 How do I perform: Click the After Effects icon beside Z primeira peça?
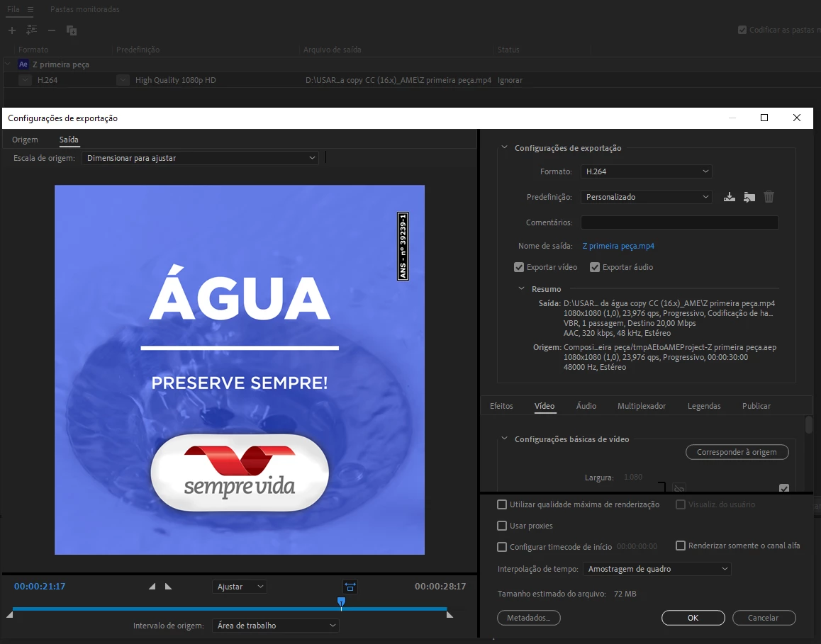pyautogui.click(x=23, y=64)
